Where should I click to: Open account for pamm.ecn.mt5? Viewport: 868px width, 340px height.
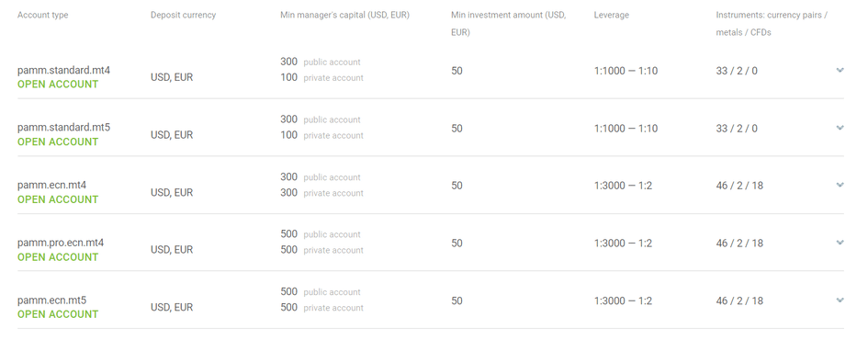tap(58, 314)
